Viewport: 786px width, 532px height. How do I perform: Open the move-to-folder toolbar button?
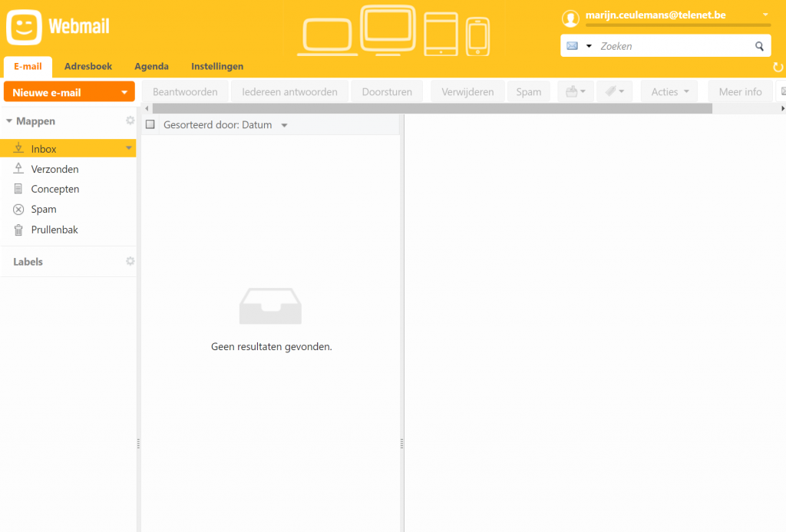576,92
